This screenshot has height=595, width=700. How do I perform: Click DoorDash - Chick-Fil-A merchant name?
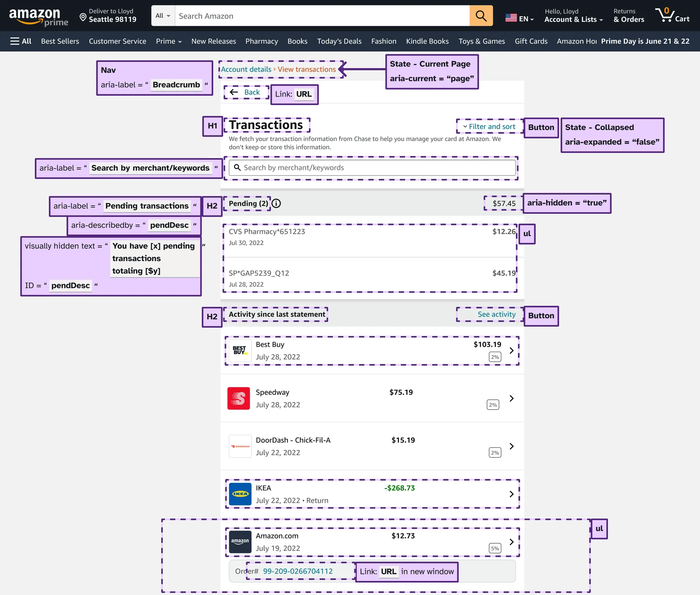[293, 440]
